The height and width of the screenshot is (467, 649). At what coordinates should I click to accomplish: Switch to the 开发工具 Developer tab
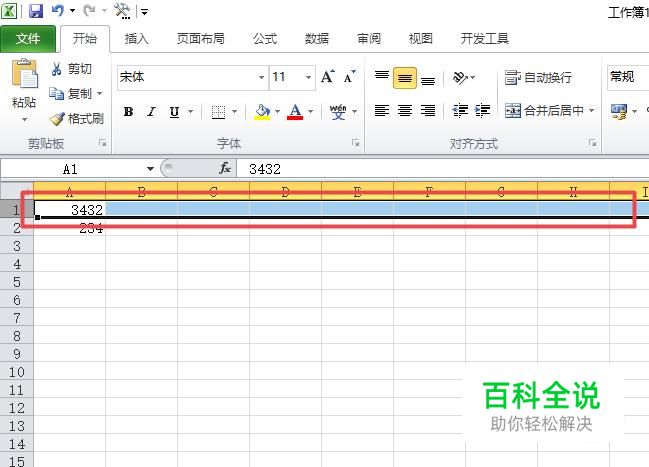point(485,39)
